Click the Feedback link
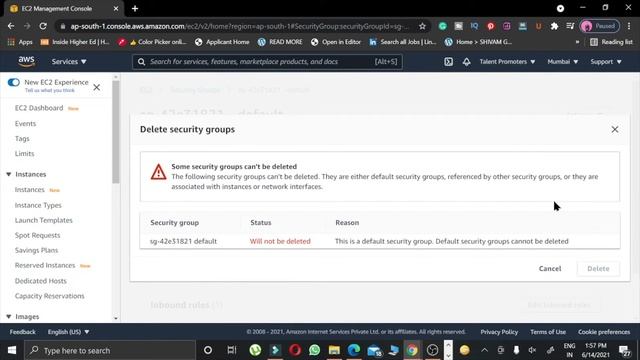Screen dimensions: 640x360 22,332
